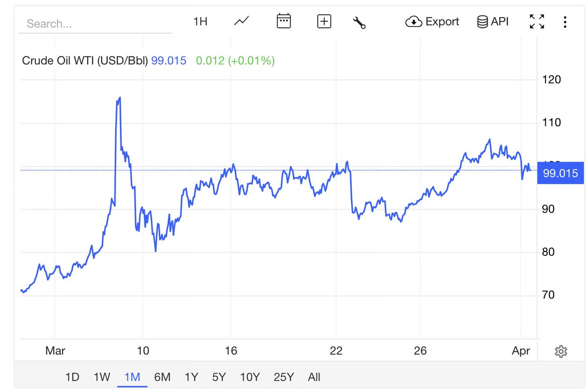Open chart settings gear icon
This screenshot has width=588, height=391.
(x=561, y=351)
